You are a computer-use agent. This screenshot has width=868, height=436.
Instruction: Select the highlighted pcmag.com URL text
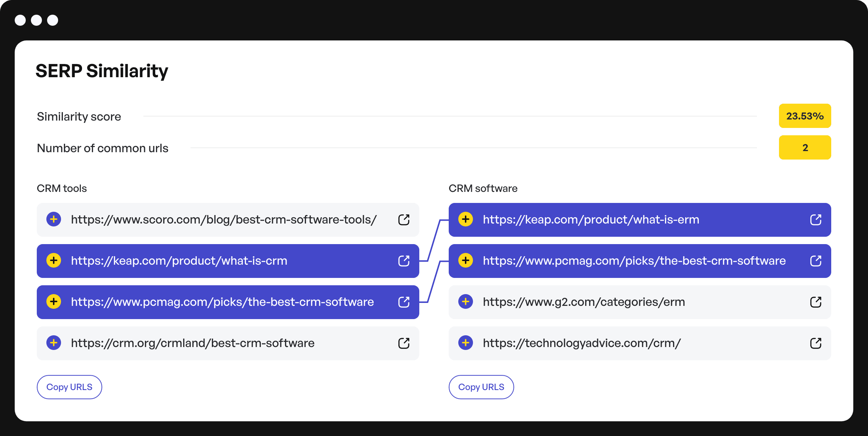coord(222,302)
